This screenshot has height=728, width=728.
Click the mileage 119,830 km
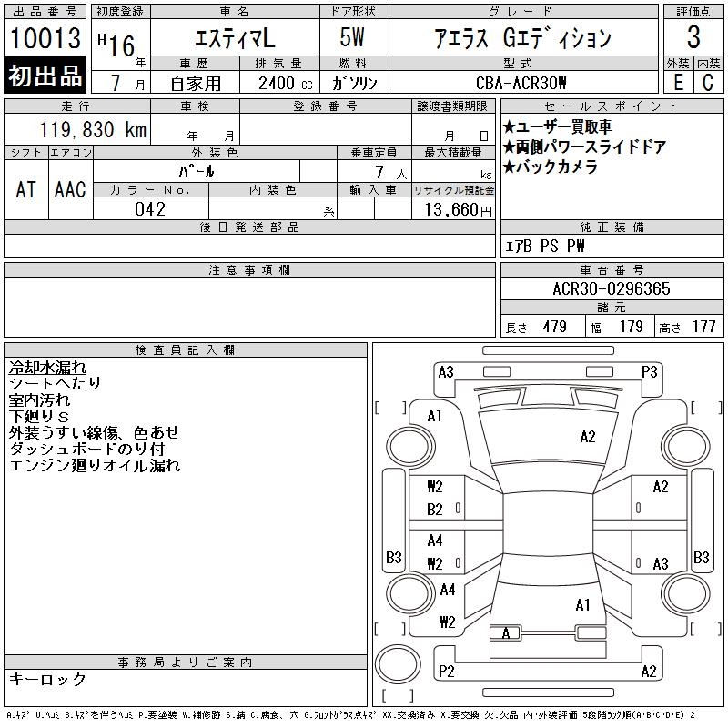[x=93, y=129]
